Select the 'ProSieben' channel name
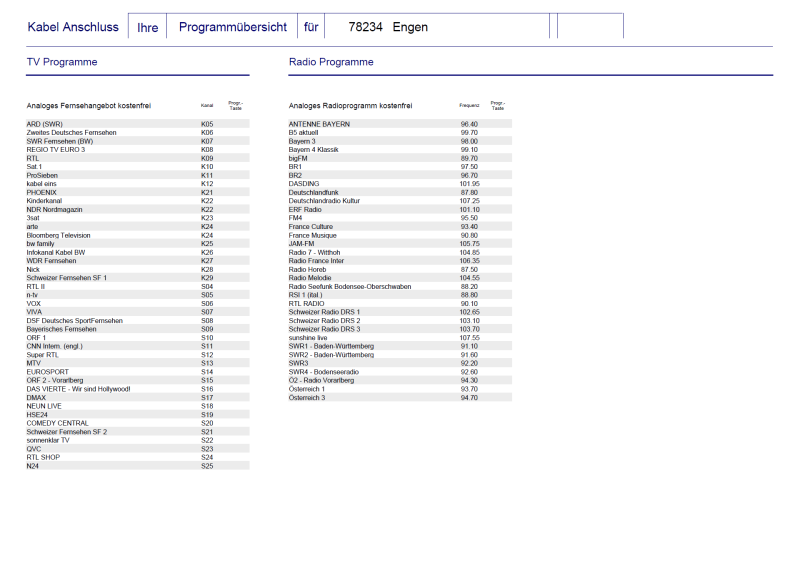The image size is (800, 565). [x=42, y=176]
